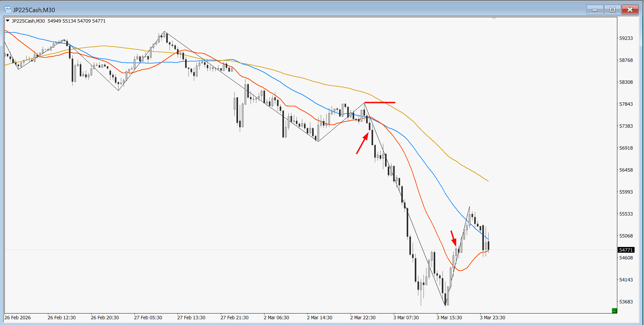644x325 pixels.
Task: Minimize the JP225Cash chart window
Action: 595,10
